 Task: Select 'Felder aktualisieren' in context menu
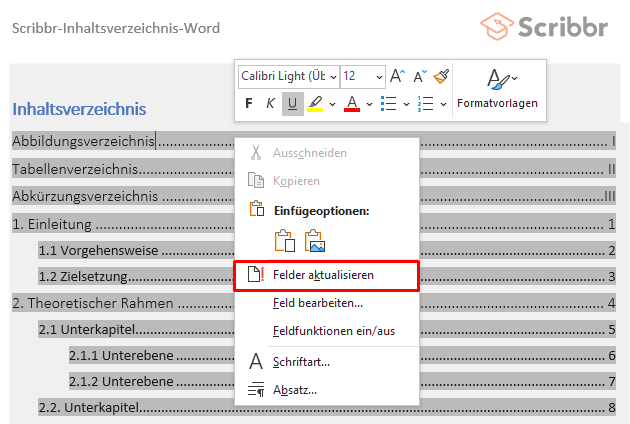[x=325, y=275]
